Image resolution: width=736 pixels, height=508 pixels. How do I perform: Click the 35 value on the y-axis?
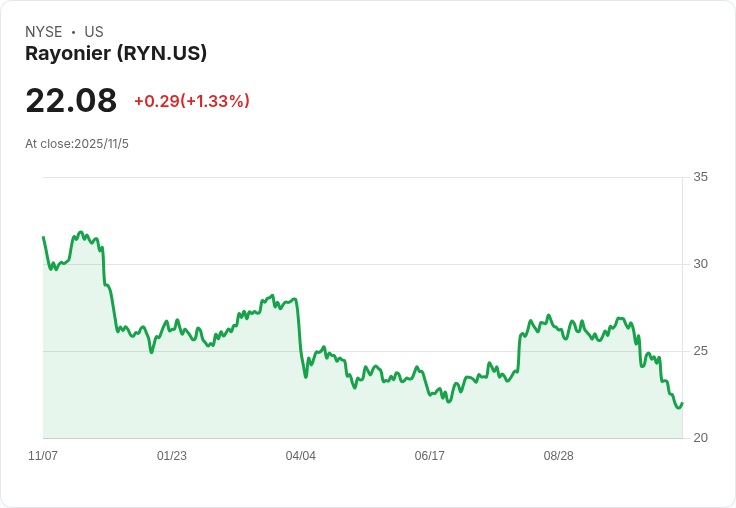[700, 177]
